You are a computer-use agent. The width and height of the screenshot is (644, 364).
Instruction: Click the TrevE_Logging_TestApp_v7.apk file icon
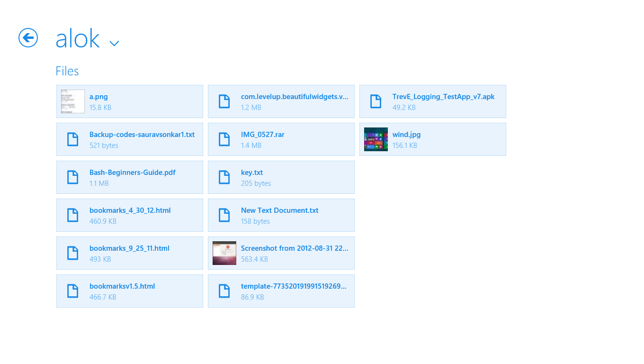pyautogui.click(x=376, y=101)
